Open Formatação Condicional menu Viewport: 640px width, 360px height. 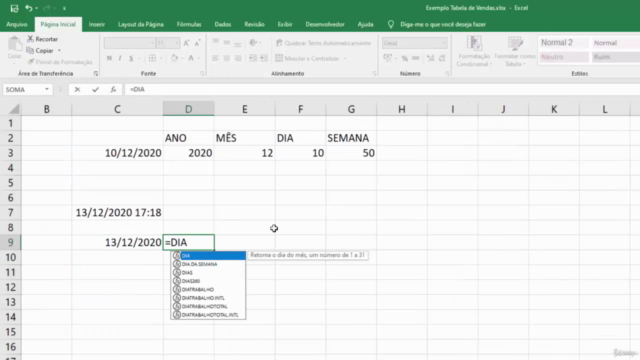(473, 51)
